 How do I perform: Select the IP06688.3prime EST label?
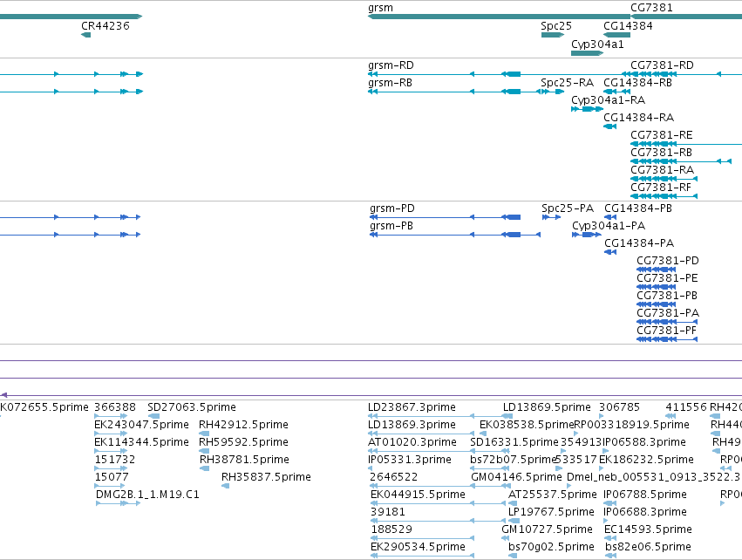point(645,513)
